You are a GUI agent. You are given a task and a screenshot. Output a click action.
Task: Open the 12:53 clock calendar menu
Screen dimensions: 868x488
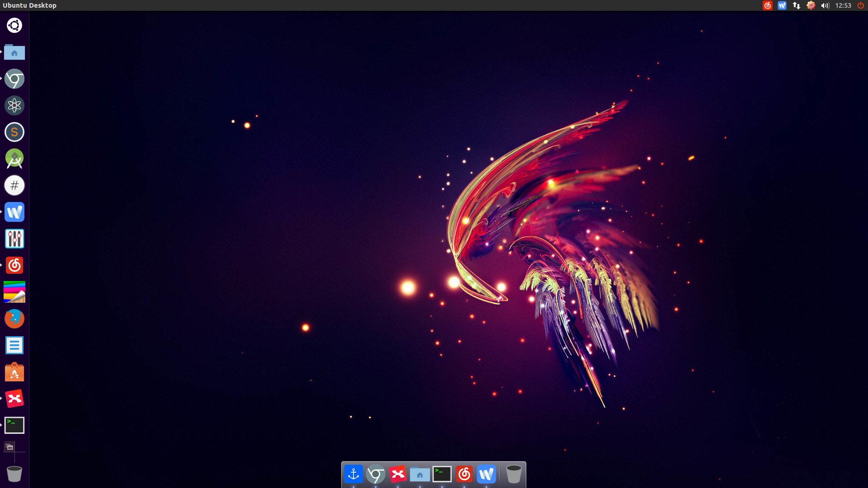(x=843, y=5)
